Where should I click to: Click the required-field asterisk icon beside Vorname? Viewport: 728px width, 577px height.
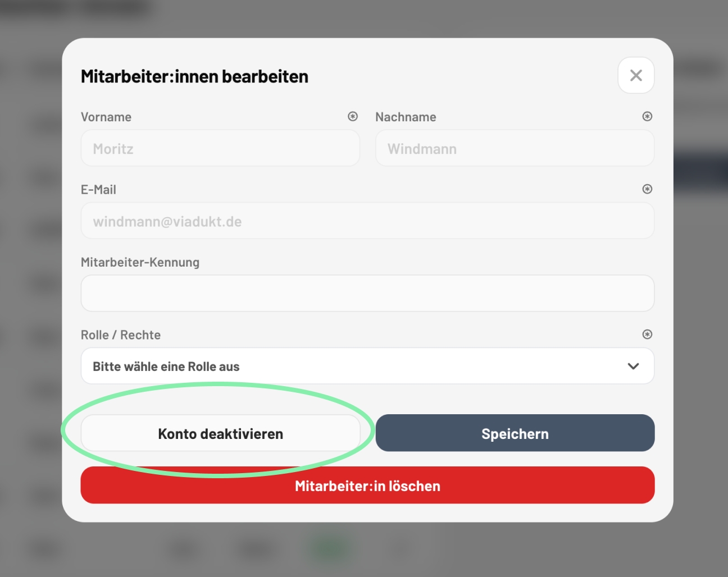[353, 116]
